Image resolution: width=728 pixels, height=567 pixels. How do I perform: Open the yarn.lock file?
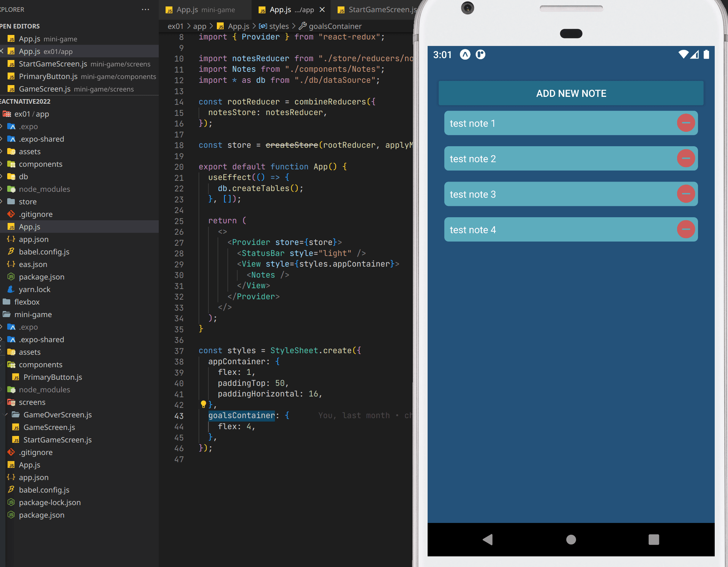click(79, 289)
